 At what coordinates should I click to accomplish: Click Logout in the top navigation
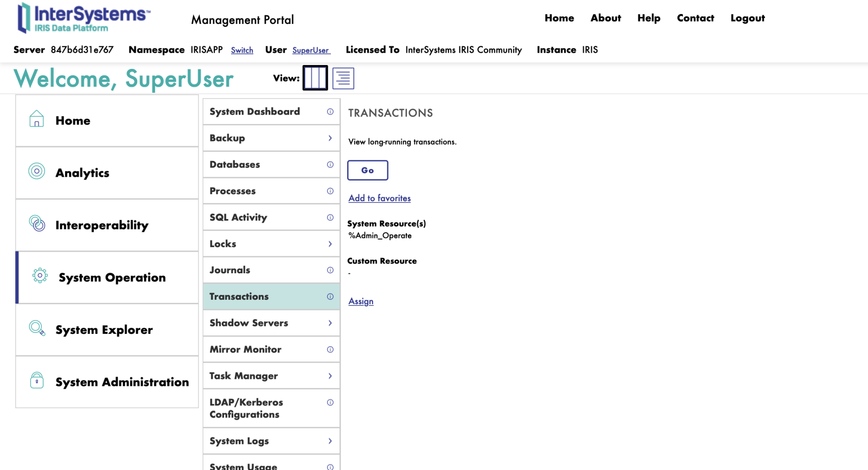(x=747, y=18)
